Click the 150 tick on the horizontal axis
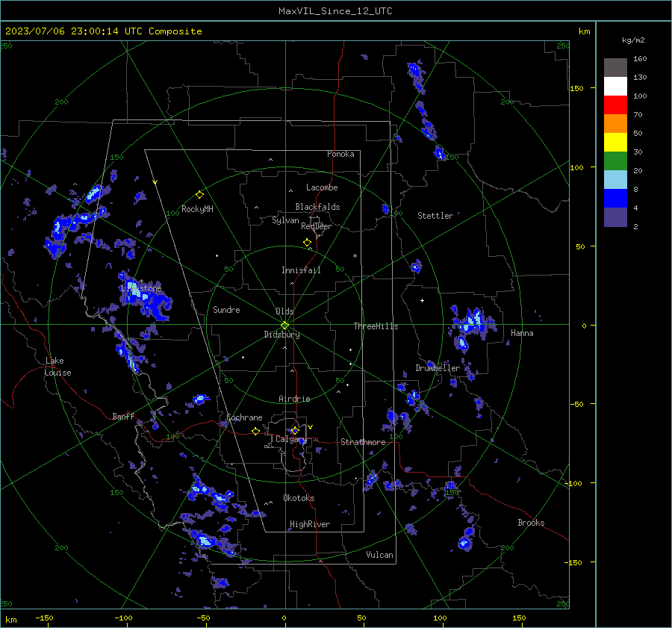 tap(519, 618)
